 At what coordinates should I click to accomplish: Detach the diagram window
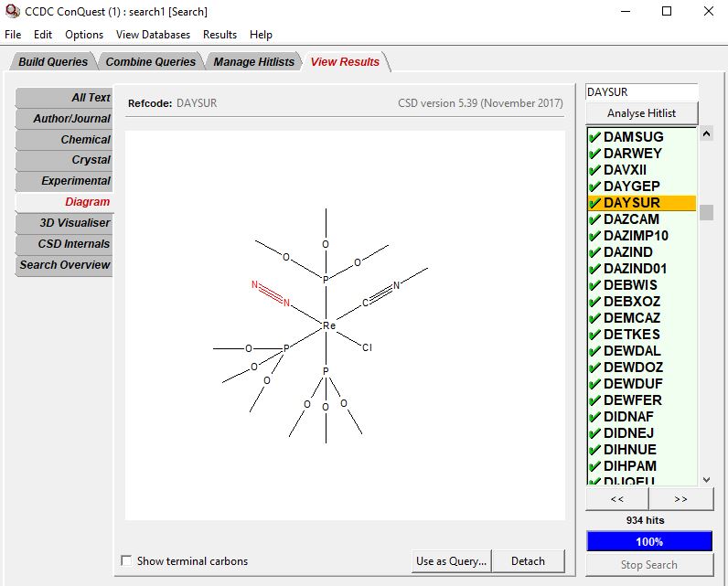click(528, 561)
